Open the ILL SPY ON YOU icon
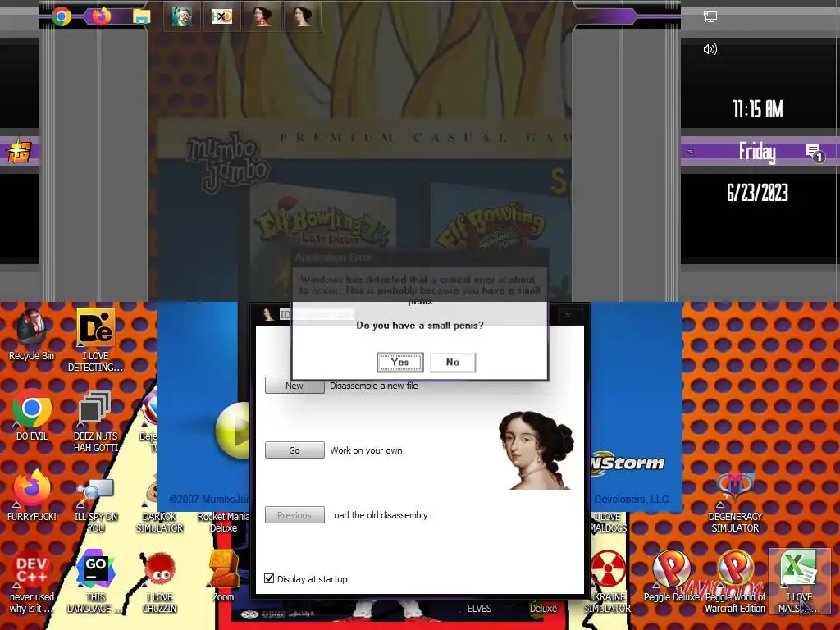The height and width of the screenshot is (630, 840). coord(95,502)
